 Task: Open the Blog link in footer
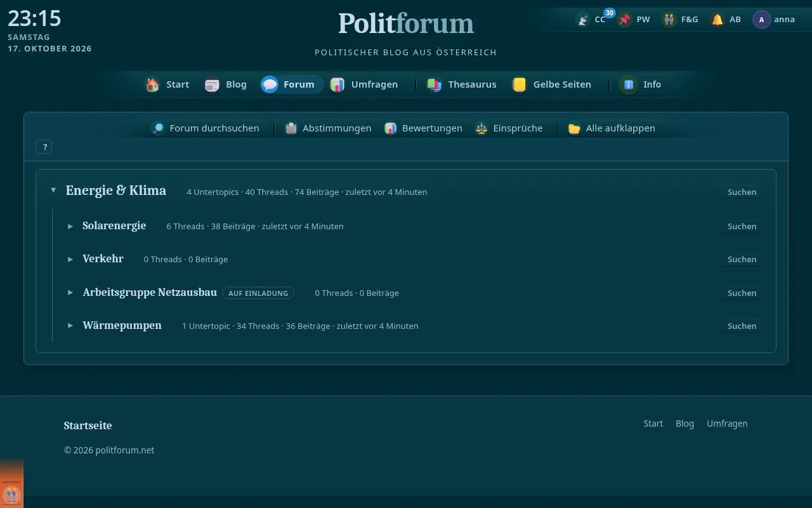click(684, 424)
